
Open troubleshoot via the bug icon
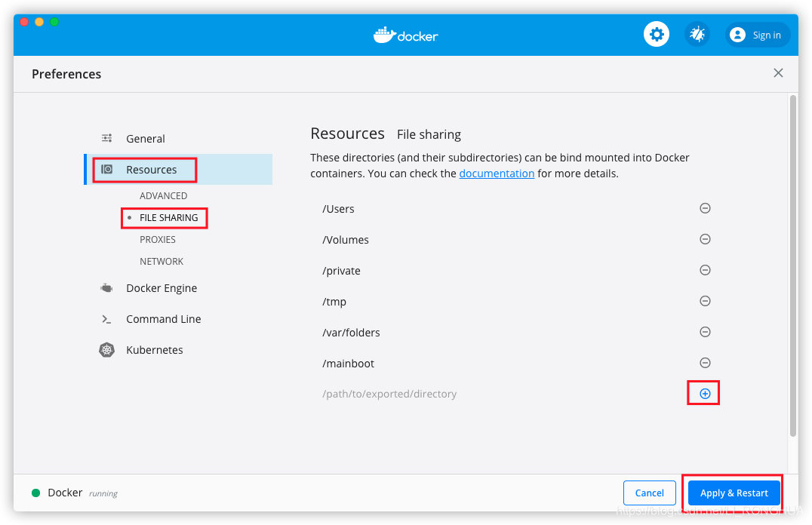coord(697,35)
